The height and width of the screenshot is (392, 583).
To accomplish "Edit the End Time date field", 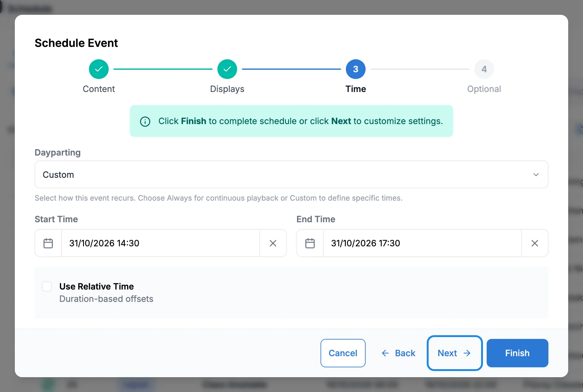I will pyautogui.click(x=422, y=243).
